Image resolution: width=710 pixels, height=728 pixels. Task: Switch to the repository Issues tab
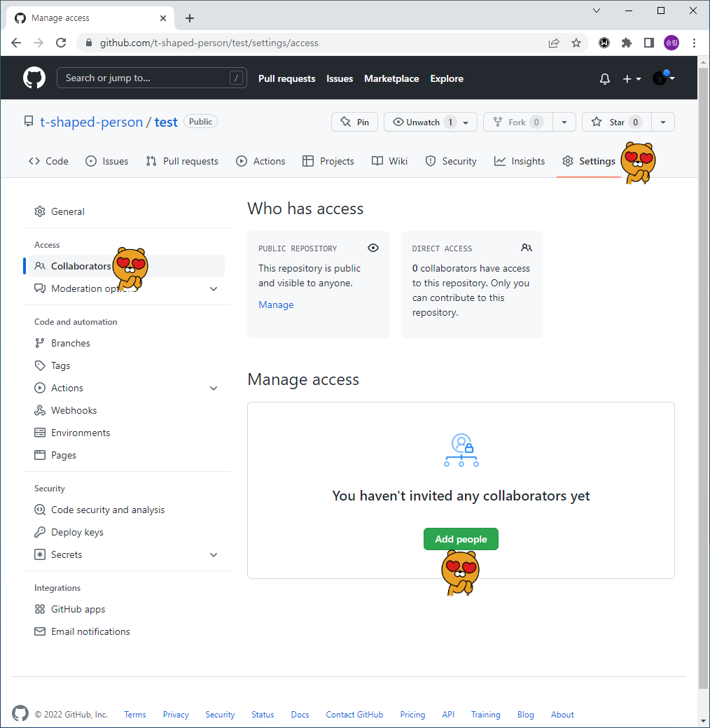point(107,161)
